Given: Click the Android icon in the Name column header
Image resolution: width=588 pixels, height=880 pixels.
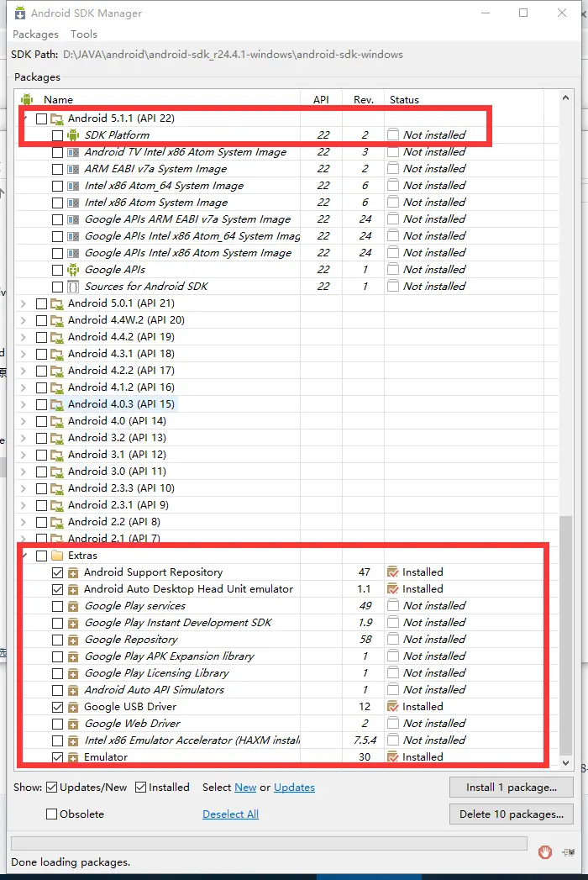Looking at the screenshot, I should (26, 99).
